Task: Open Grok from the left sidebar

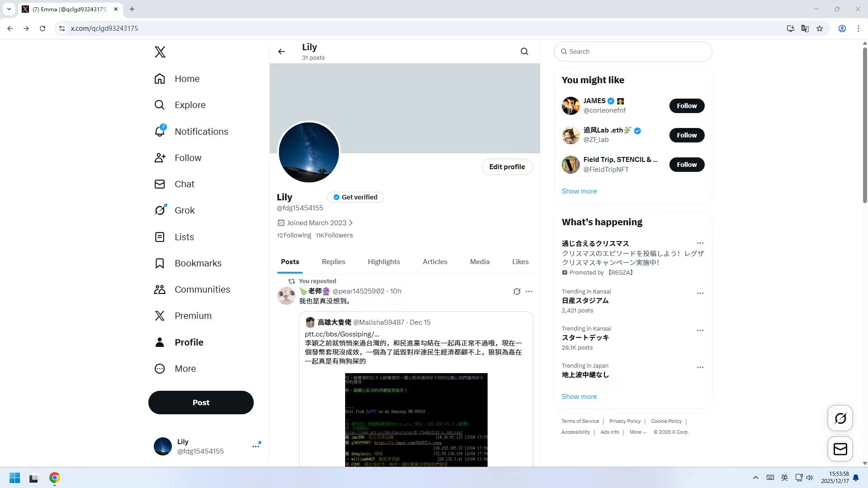Action: coord(160,210)
